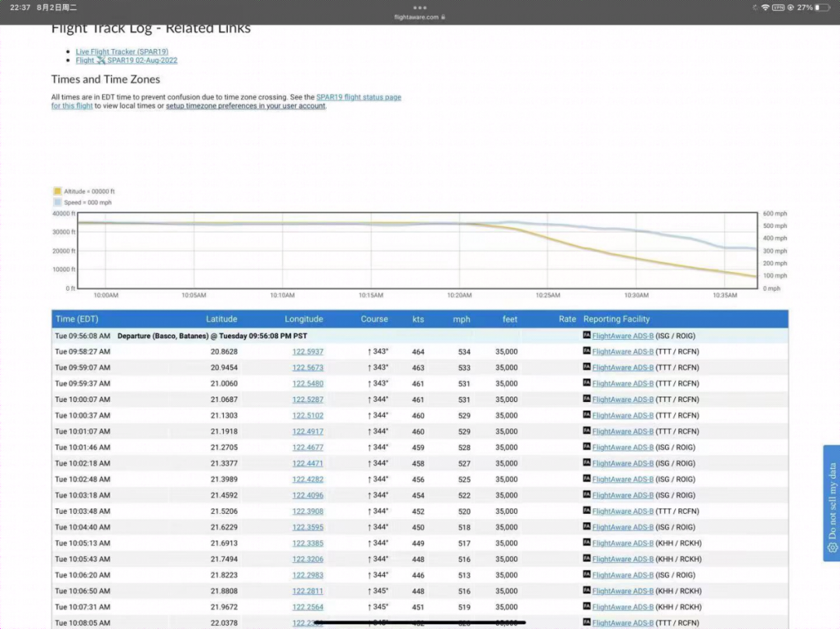Open the longitude link 122.4677

click(307, 448)
